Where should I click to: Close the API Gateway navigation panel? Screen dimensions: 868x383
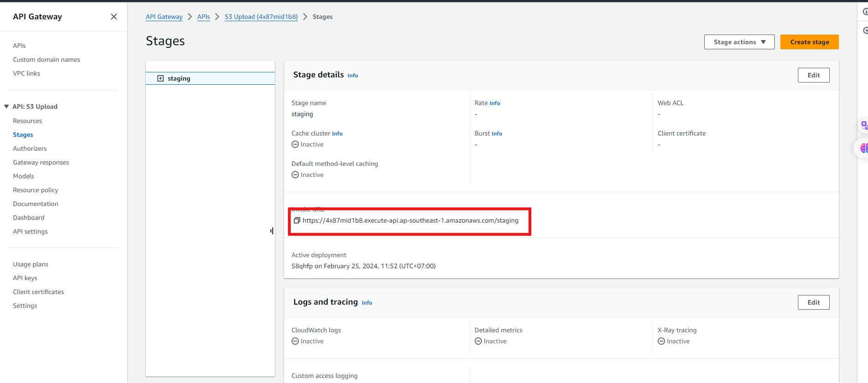coord(114,17)
